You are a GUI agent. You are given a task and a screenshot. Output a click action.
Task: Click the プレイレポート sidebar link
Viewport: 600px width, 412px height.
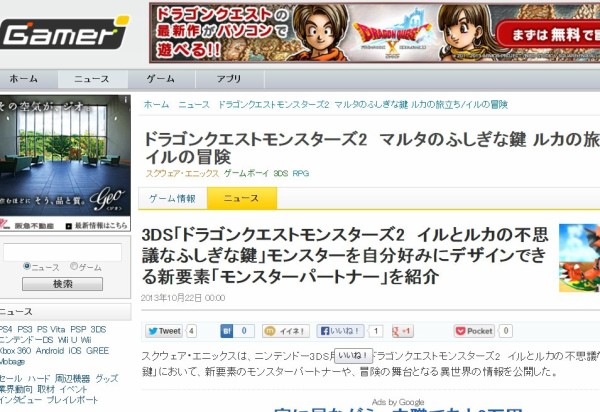click(72, 400)
